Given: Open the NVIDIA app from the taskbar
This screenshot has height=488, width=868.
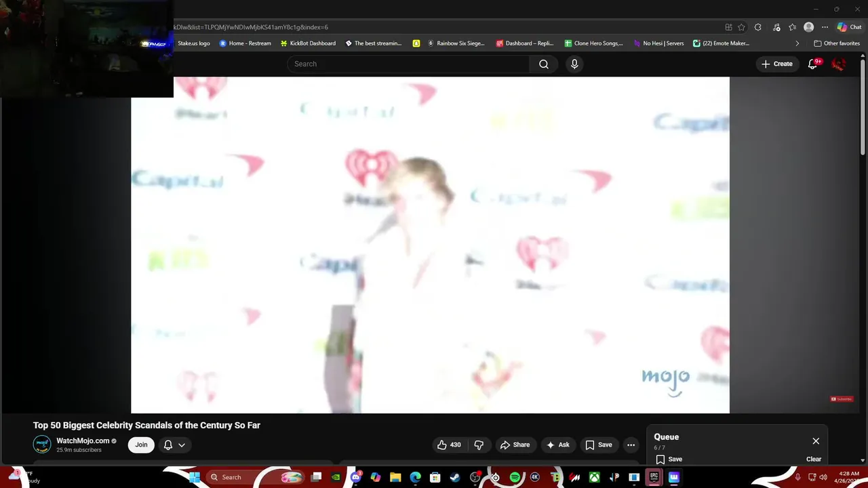Looking at the screenshot, I should [336, 477].
